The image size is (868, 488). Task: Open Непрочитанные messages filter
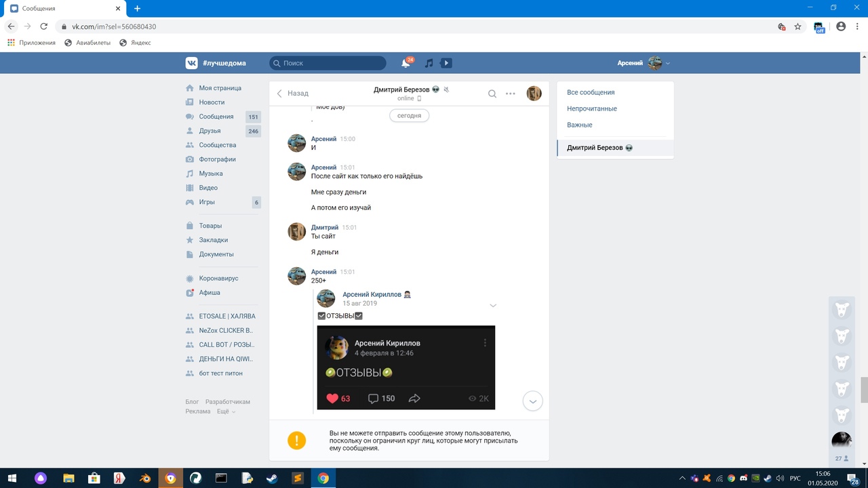pos(592,108)
